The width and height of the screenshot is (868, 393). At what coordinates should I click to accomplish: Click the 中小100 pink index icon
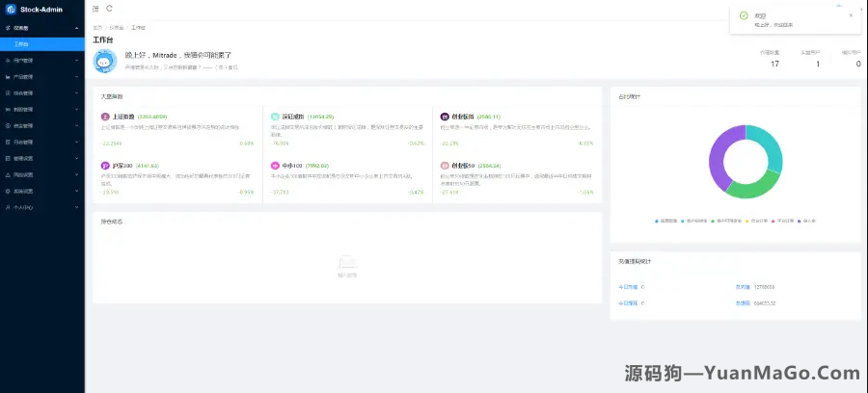(x=275, y=165)
